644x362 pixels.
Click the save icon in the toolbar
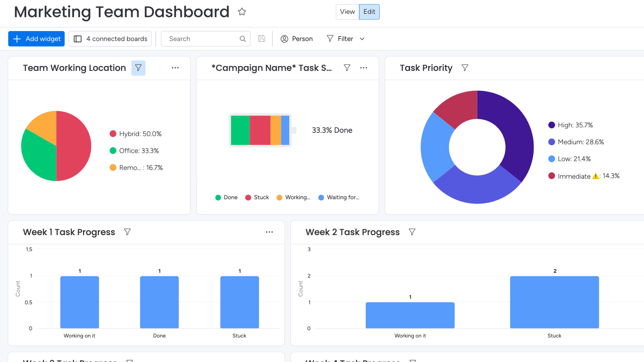pos(262,39)
